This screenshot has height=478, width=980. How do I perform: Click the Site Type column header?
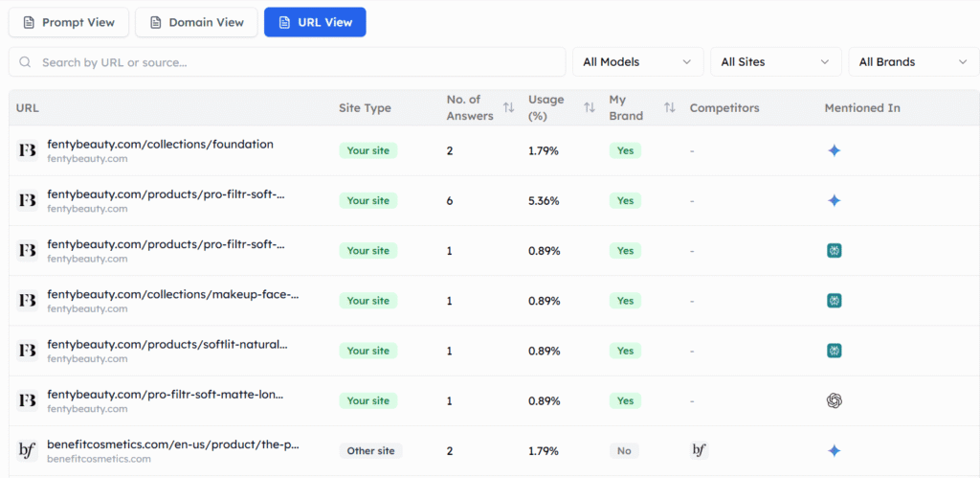pos(365,107)
